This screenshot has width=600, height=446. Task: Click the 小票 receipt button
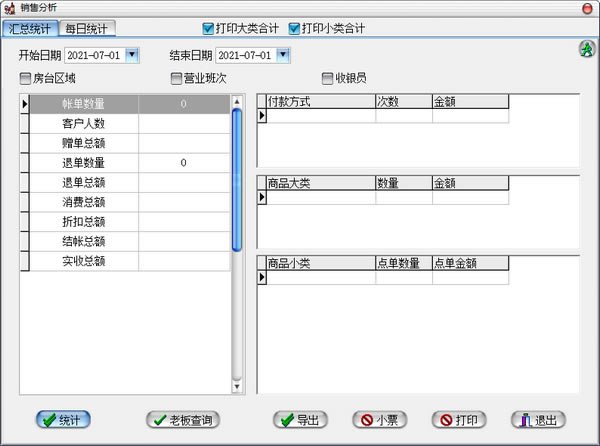(380, 420)
